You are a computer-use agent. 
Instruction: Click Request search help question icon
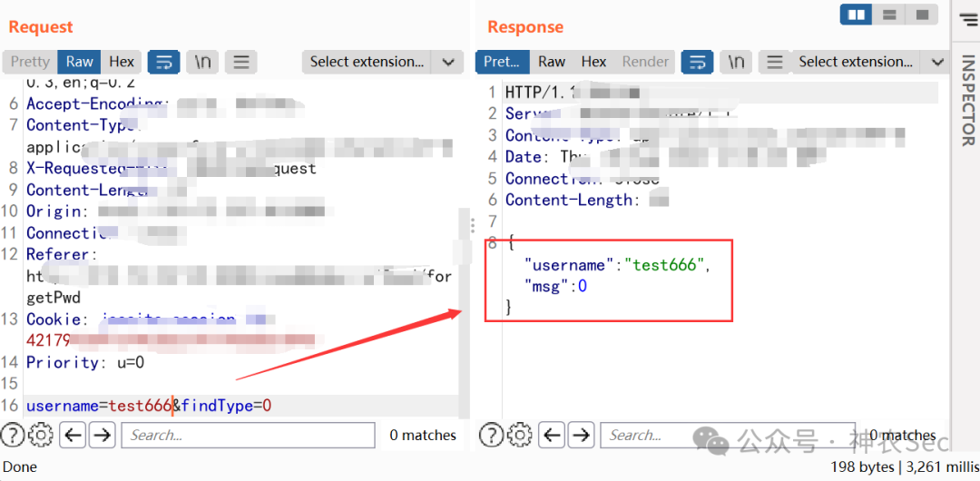coord(14,435)
